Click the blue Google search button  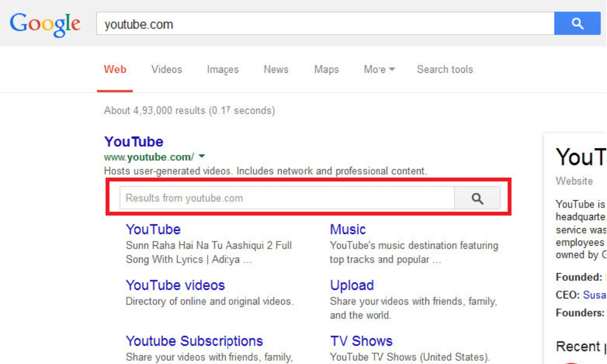click(x=577, y=24)
